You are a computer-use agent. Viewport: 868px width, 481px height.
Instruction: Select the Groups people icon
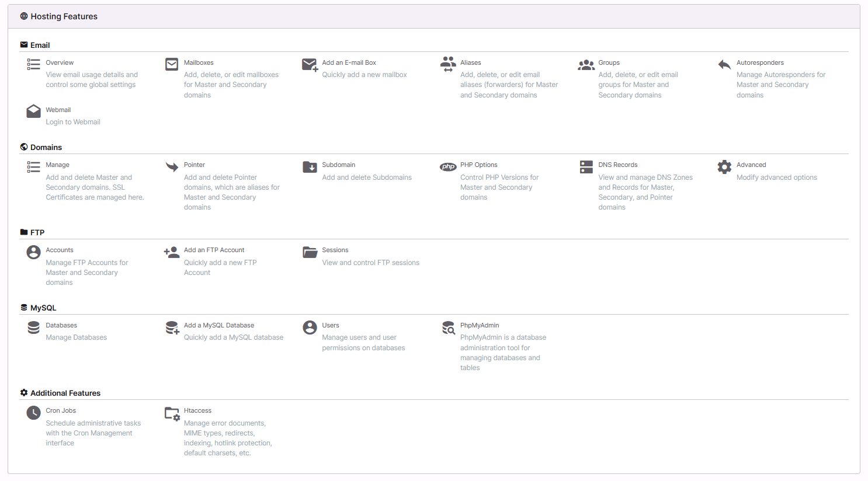click(586, 64)
